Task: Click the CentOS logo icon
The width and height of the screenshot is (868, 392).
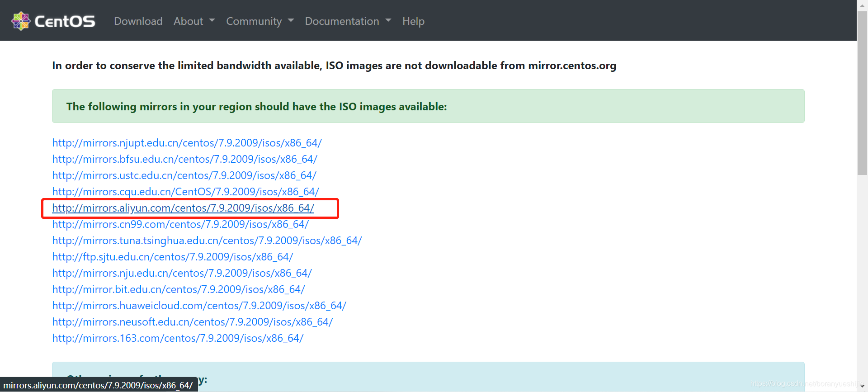Action: click(x=20, y=21)
